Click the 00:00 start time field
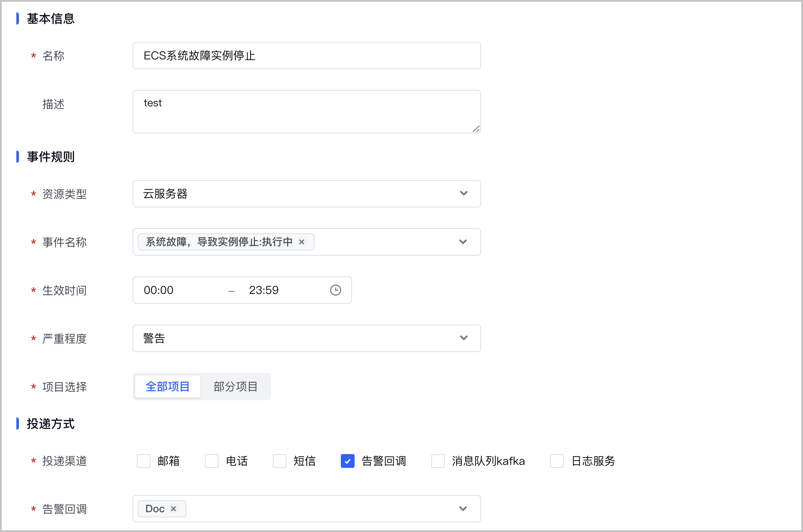The width and height of the screenshot is (803, 532). coord(158,290)
